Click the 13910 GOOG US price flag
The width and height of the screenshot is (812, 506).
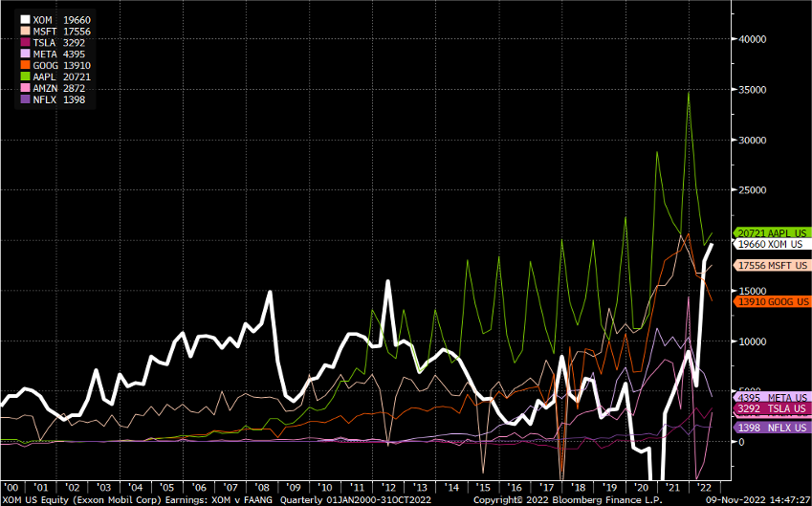(x=772, y=301)
